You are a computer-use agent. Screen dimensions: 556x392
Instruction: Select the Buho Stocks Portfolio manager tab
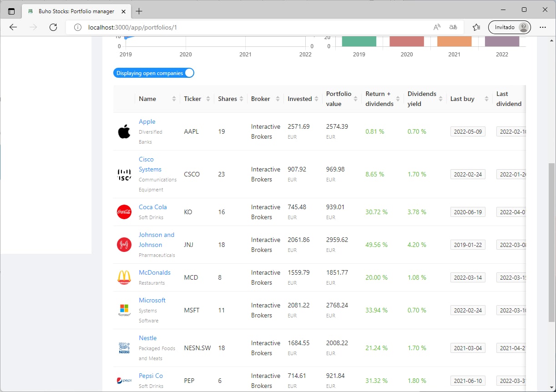(76, 11)
